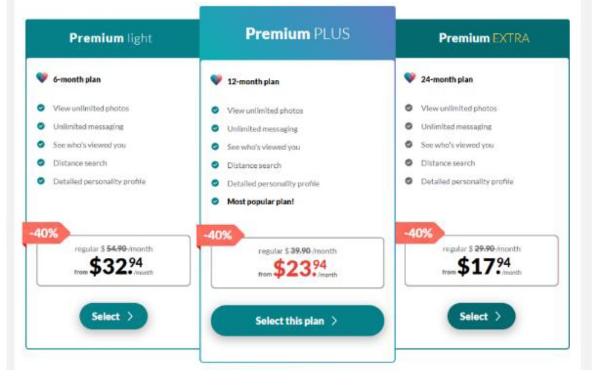
Task: Click the -40% discount tag on Premium PLUS
Action: [x=220, y=235]
